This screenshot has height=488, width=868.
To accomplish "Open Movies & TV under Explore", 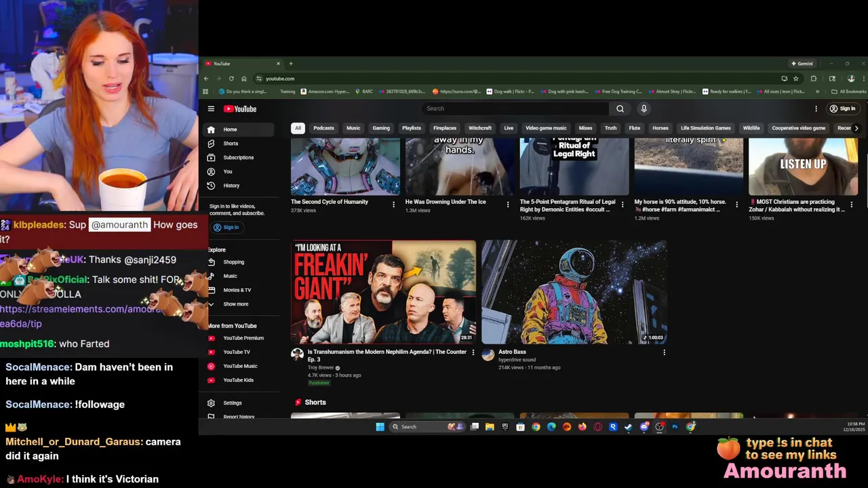I will [240, 290].
